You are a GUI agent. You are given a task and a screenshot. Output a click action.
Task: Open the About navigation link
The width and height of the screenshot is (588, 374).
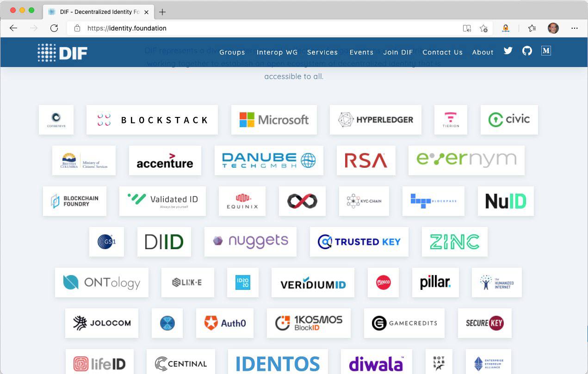pyautogui.click(x=483, y=52)
